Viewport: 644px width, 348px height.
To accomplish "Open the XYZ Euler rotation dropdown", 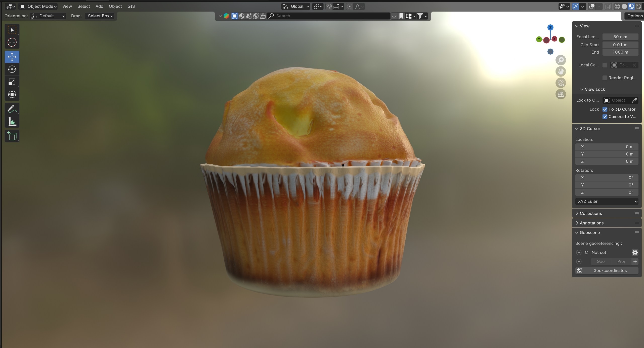I will [x=607, y=201].
